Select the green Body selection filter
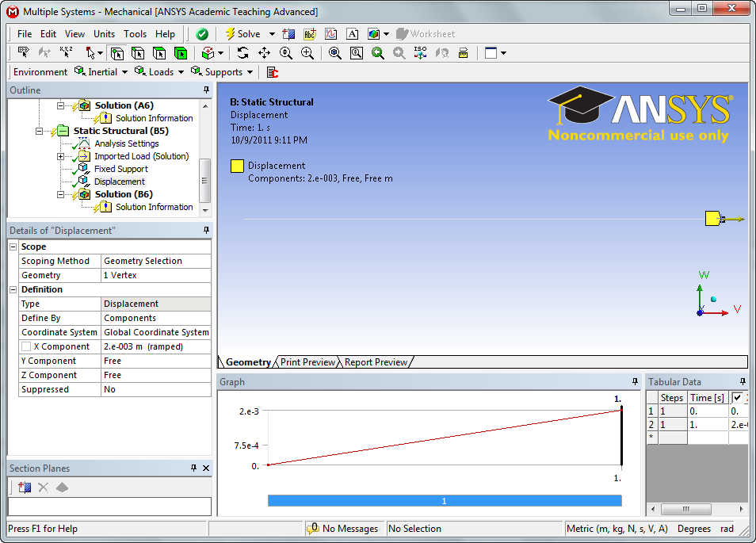This screenshot has width=756, height=543. pos(181,53)
